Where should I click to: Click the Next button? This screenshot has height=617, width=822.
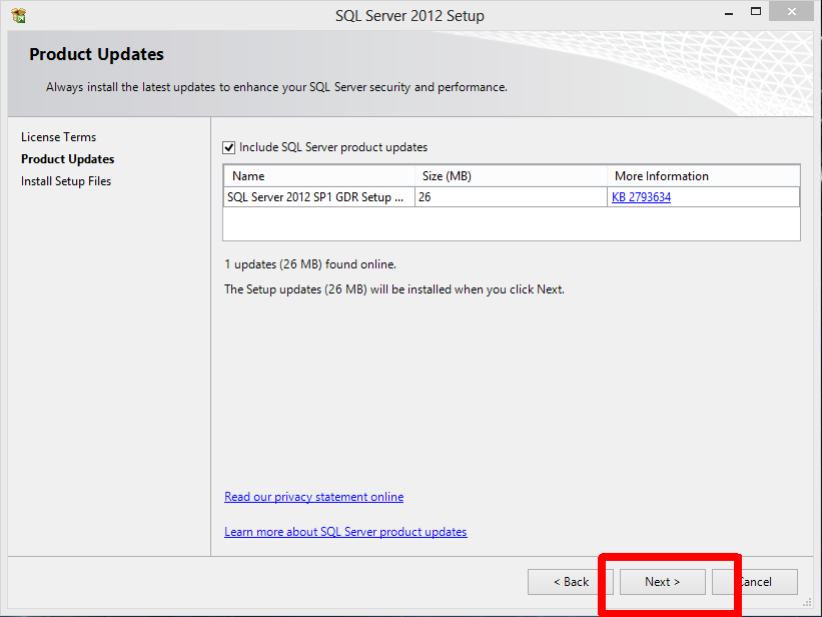click(663, 582)
